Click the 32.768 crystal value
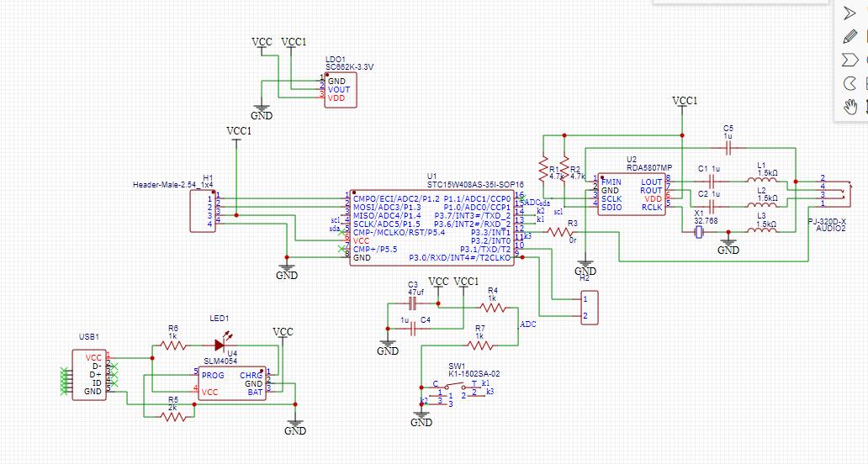 coord(706,221)
